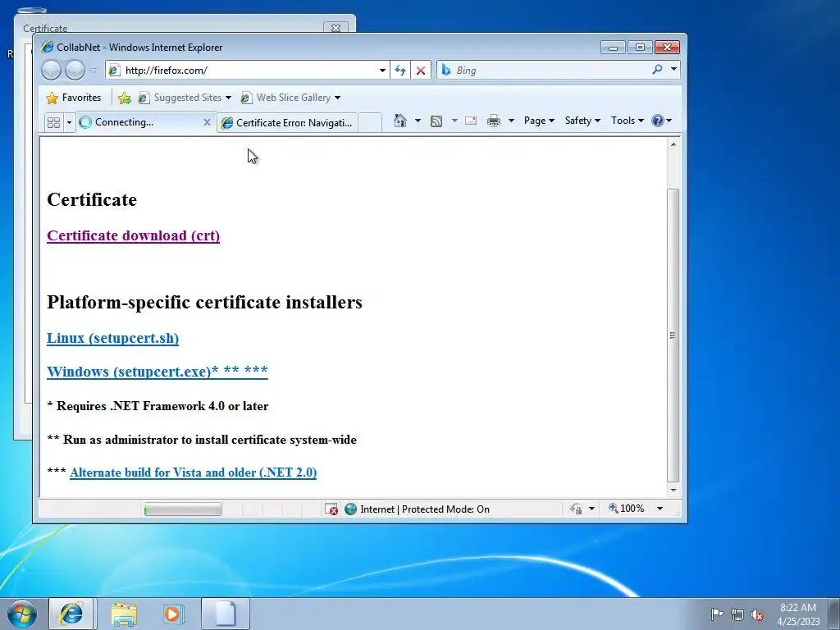This screenshot has height=630, width=840.
Task: Click the scrollbar down arrow on the page
Action: [673, 491]
